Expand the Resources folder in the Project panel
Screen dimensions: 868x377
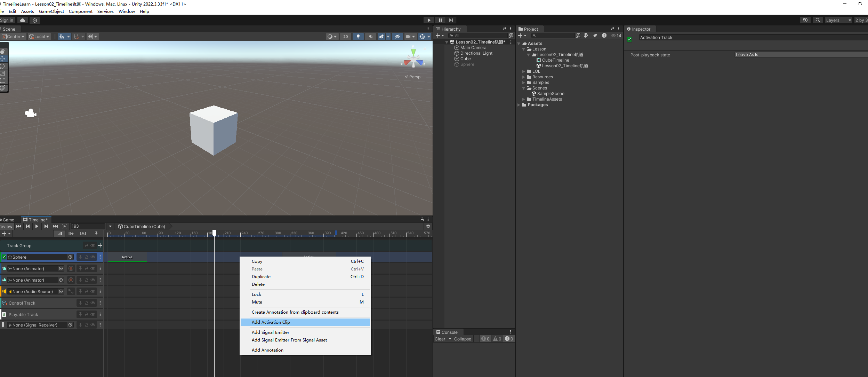click(x=524, y=77)
